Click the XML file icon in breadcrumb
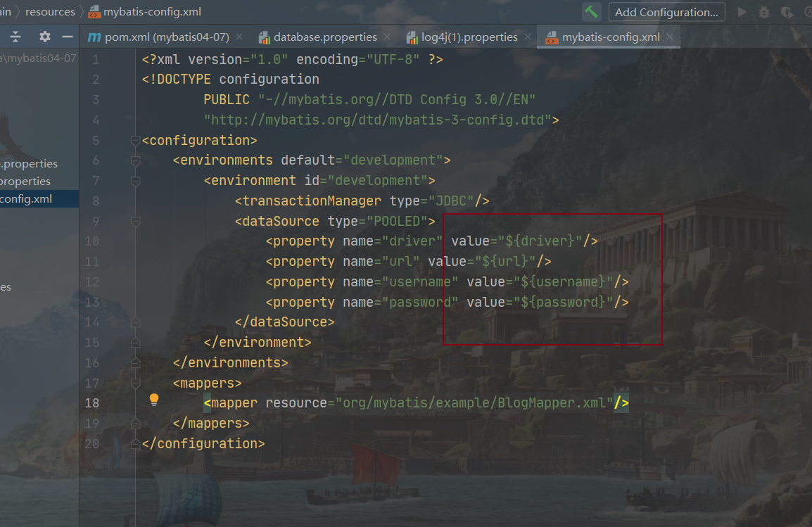This screenshot has width=812, height=527. pos(94,11)
